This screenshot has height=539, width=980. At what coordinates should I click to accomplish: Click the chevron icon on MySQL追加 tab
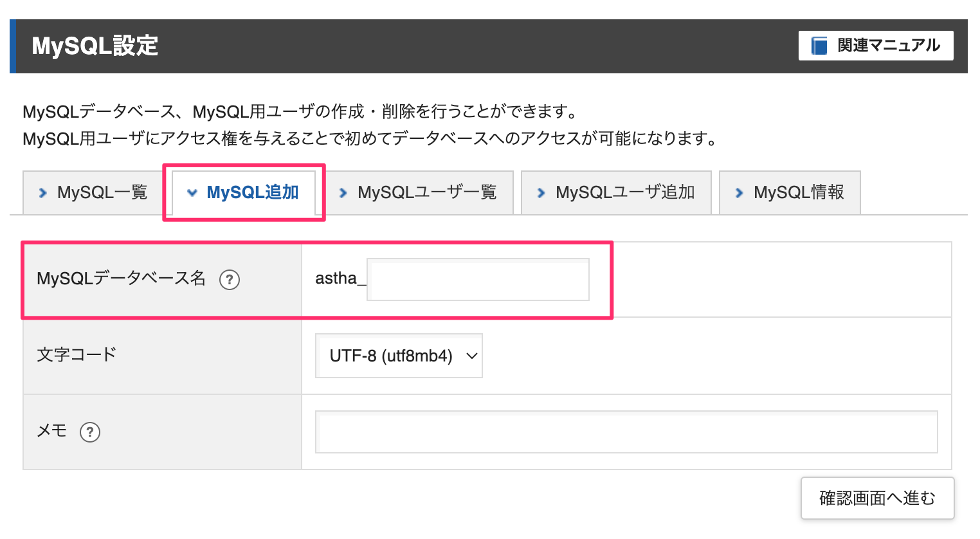click(x=192, y=192)
